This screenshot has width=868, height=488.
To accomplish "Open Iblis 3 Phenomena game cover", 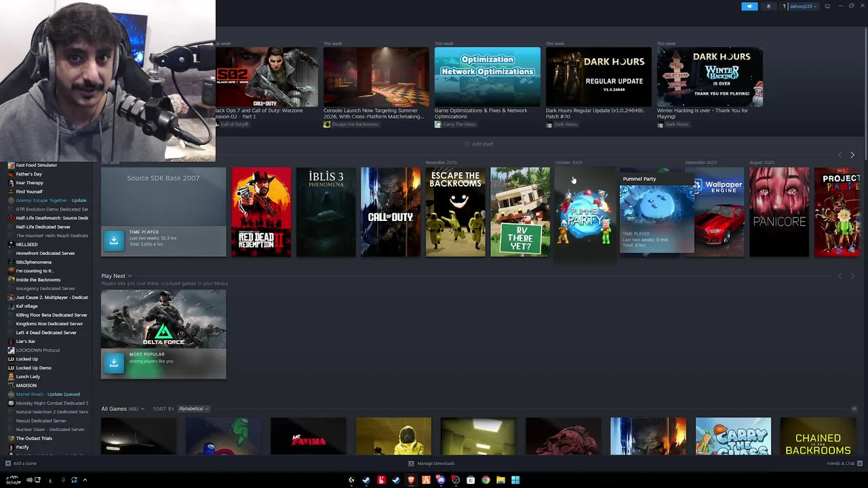I will point(325,211).
